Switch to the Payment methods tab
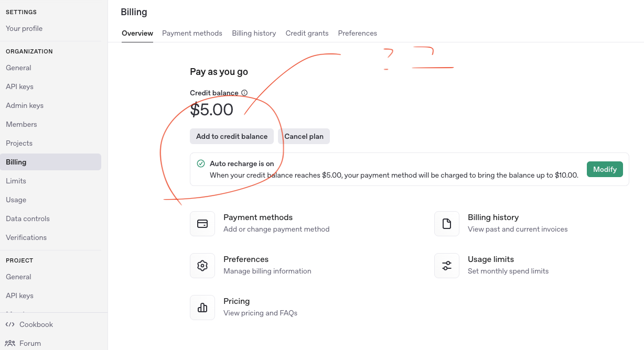Image resolution: width=644 pixels, height=350 pixels. pos(192,33)
